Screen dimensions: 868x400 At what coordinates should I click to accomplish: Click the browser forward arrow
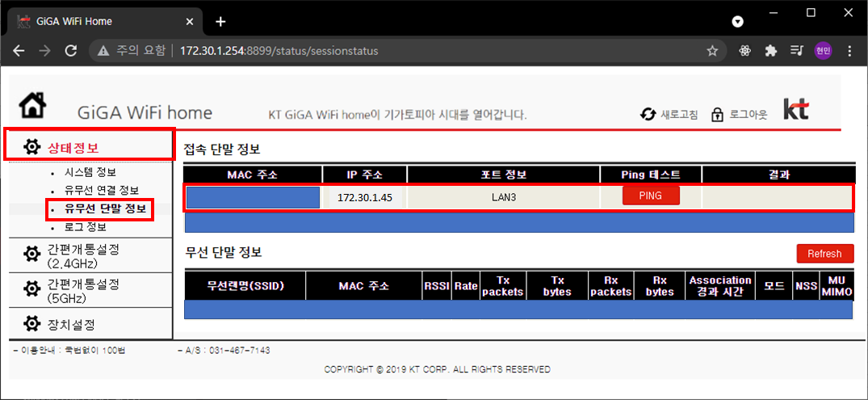coord(45,51)
